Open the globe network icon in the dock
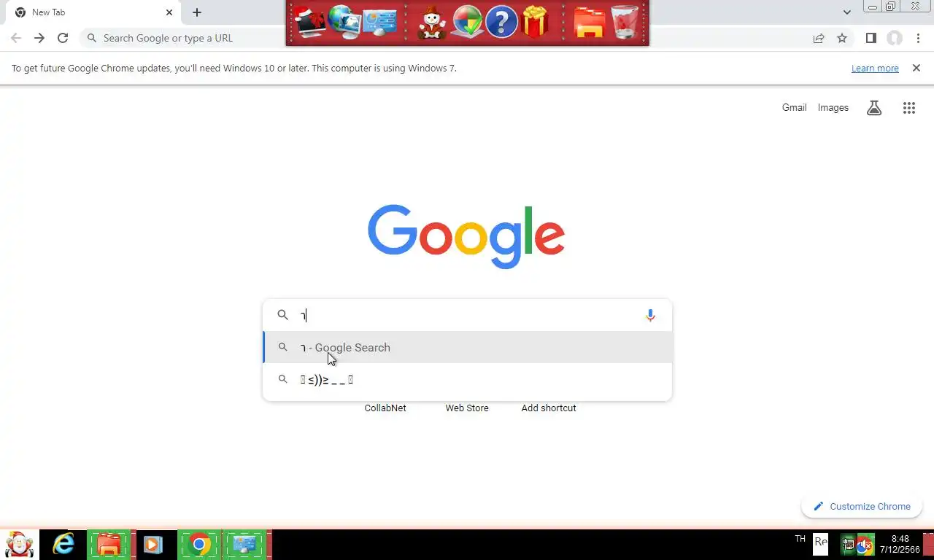 345,22
